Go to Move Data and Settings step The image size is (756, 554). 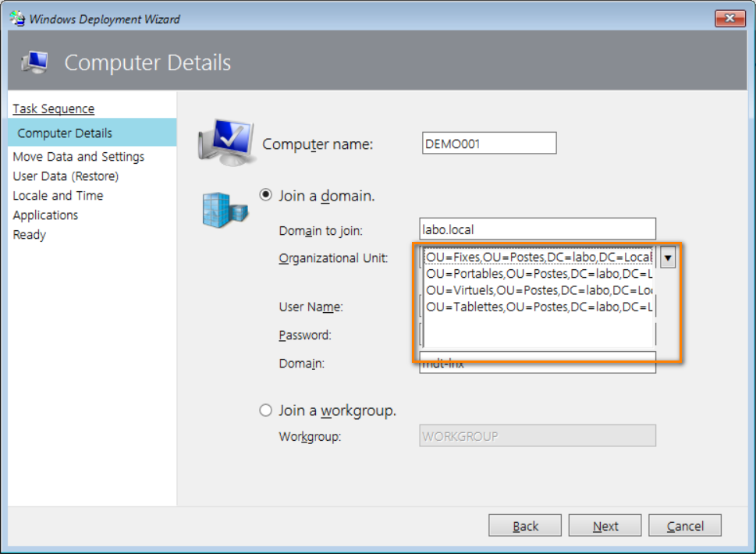point(79,157)
